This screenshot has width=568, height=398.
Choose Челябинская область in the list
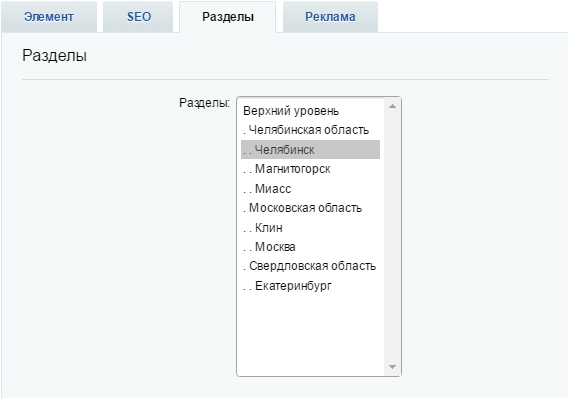pyautogui.click(x=310, y=130)
